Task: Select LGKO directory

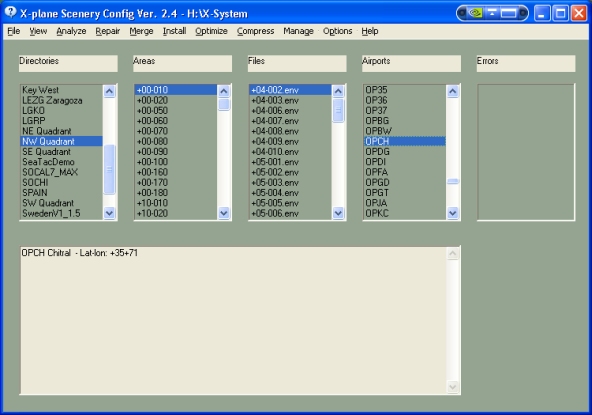Action: tap(61, 111)
